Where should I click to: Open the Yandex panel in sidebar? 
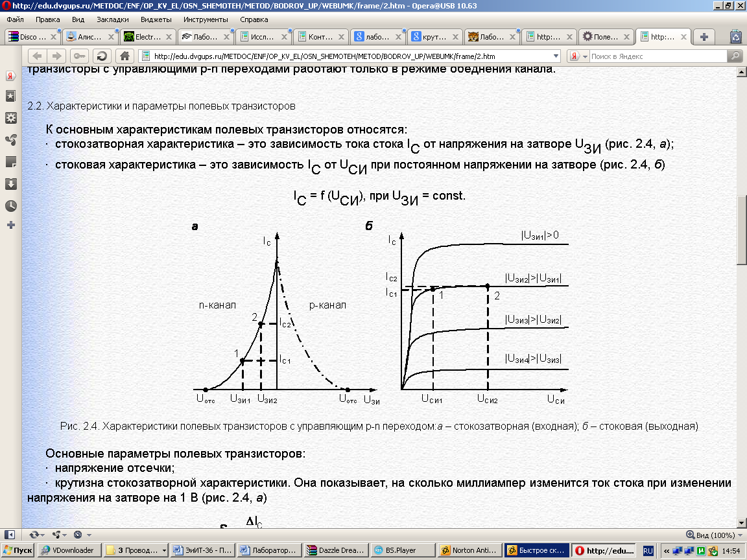coord(10,76)
